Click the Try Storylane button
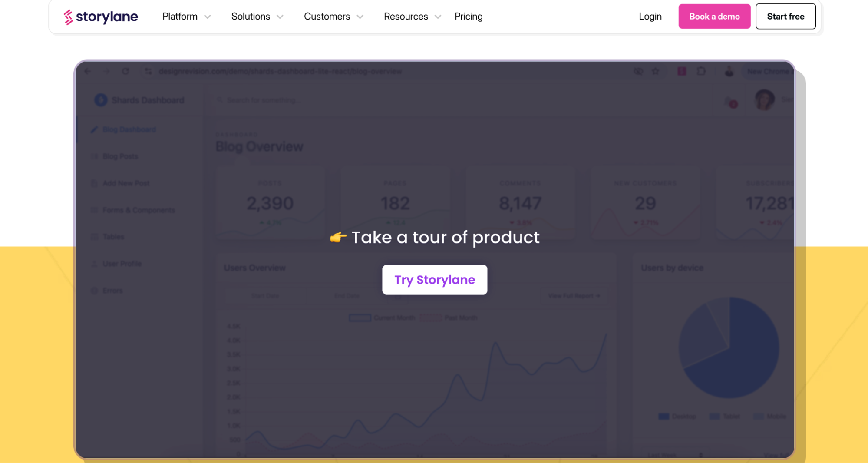 click(435, 280)
